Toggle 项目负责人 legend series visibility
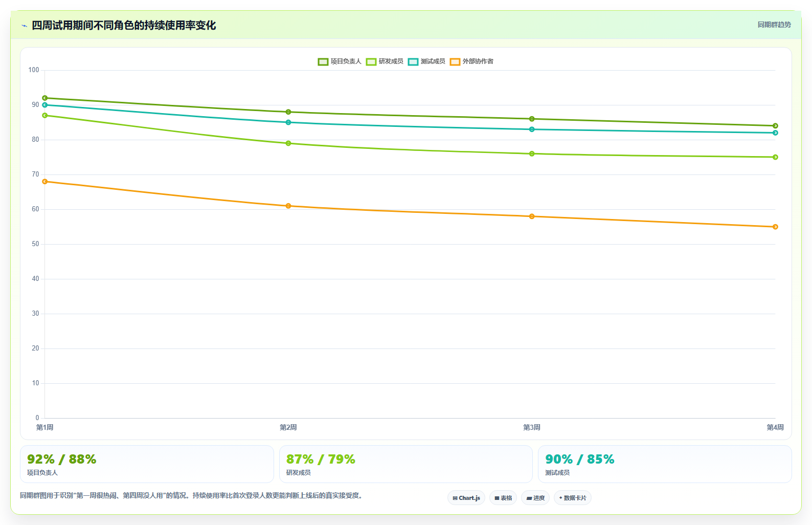Viewport: 812px width, 525px height. pos(340,61)
